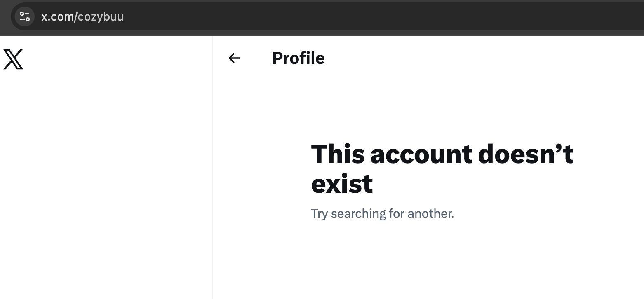Click "Try" in the gray subtext
The height and width of the screenshot is (299, 644).
coord(319,214)
